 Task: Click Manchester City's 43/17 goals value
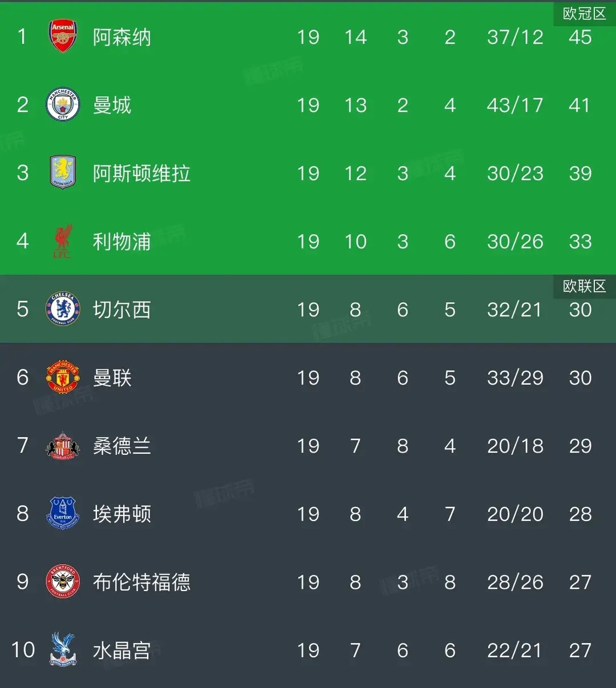point(515,105)
